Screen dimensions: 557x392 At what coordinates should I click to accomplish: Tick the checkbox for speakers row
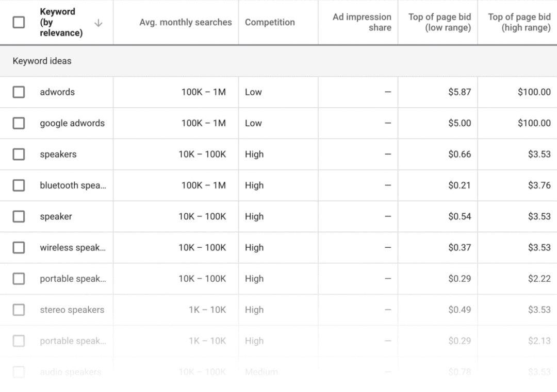coord(19,155)
